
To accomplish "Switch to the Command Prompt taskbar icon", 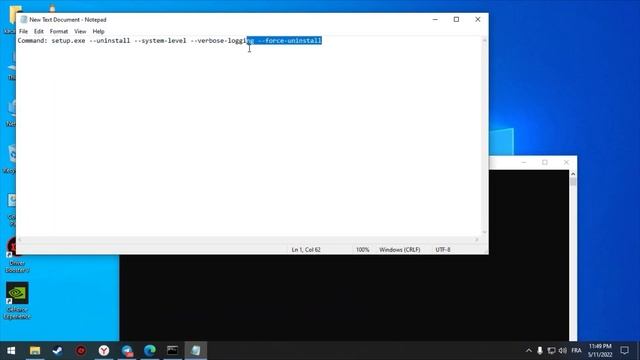I will pyautogui.click(x=173, y=351).
